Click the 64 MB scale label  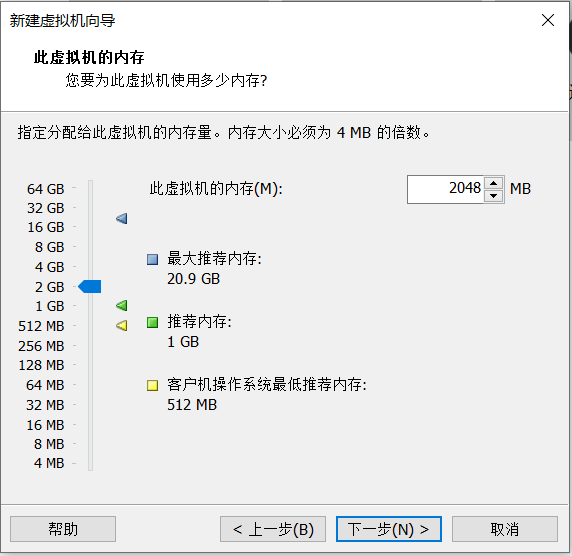[45, 385]
